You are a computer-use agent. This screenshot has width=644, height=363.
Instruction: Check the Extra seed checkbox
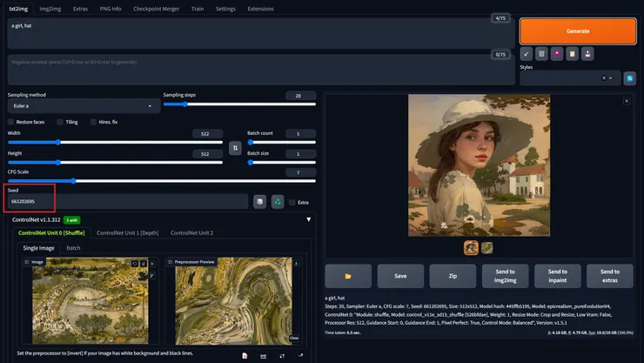point(292,202)
